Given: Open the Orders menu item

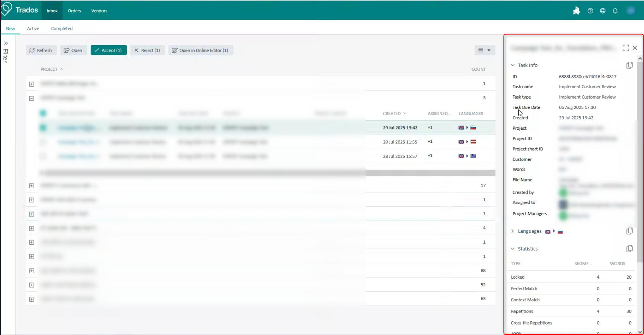Looking at the screenshot, I should click(x=74, y=10).
